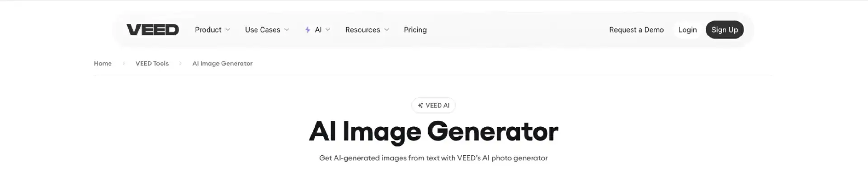Screen dimensions: 868x190
Task: Click the AI Image Generator breadcrumb
Action: pos(222,64)
